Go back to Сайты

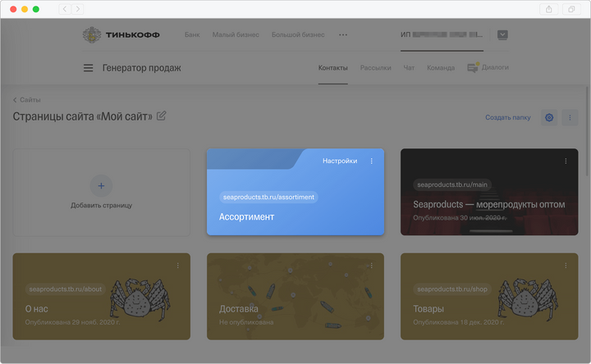27,100
